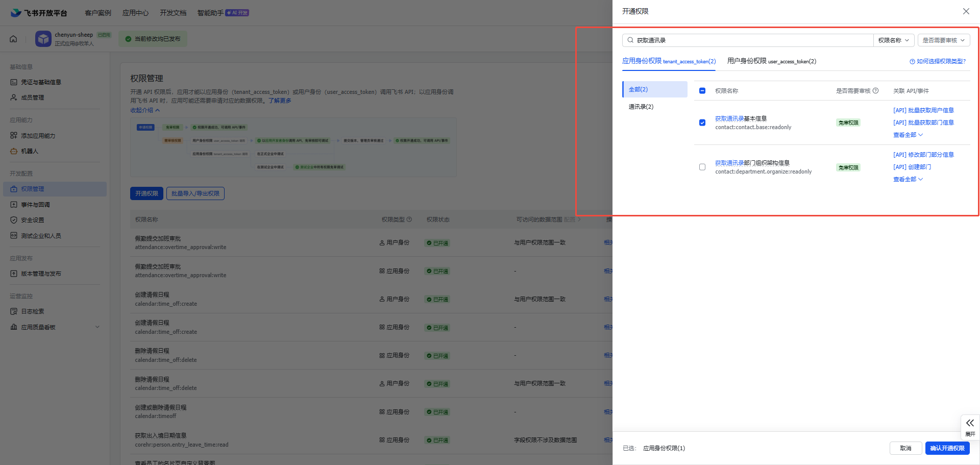Click the 取消 button
Image resolution: width=980 pixels, height=465 pixels.
tap(905, 448)
